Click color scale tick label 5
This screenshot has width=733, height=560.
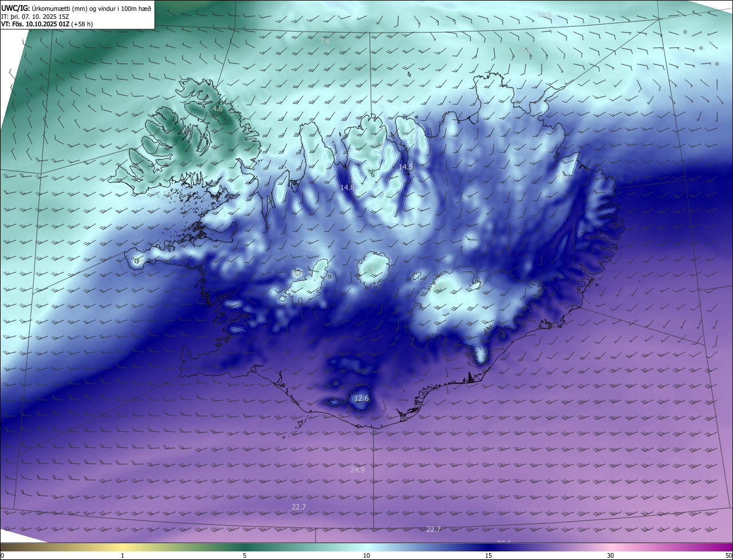tap(245, 555)
